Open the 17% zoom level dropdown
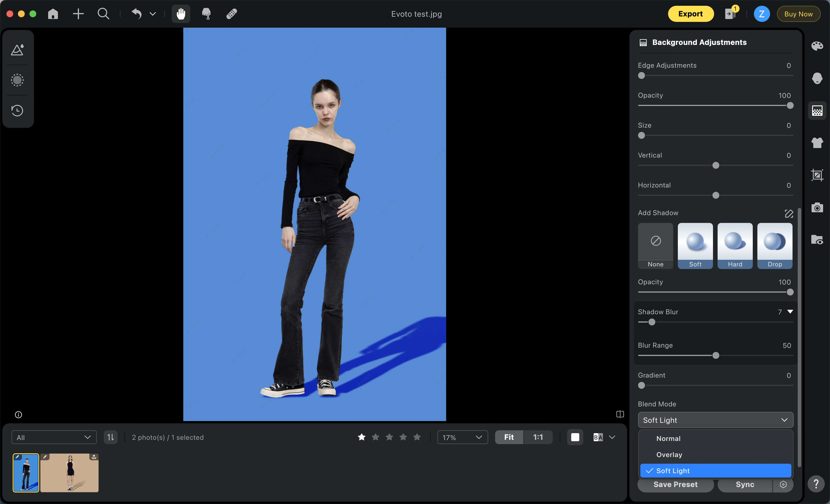The image size is (830, 504). 463,437
